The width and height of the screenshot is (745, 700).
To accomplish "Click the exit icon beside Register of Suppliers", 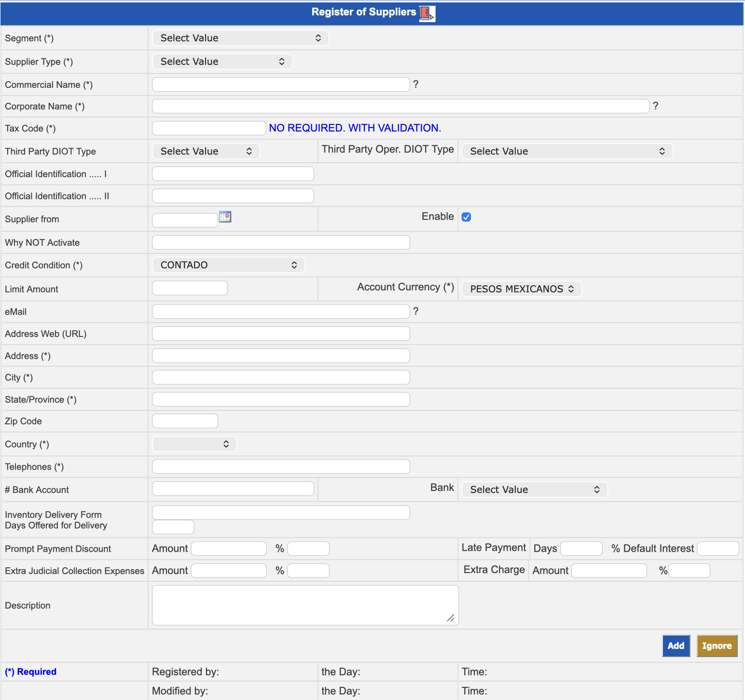I will (427, 14).
